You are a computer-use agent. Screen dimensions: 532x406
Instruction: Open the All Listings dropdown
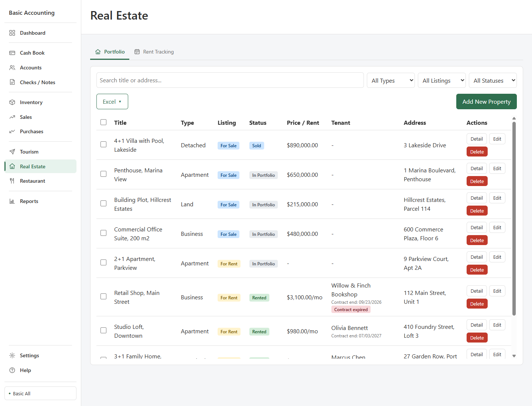point(442,80)
